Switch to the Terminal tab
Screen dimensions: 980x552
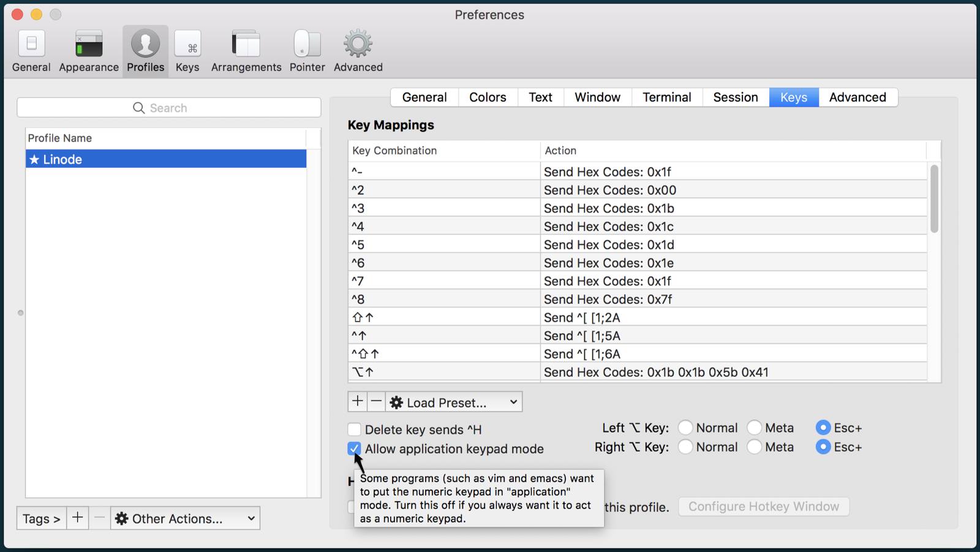pyautogui.click(x=666, y=97)
